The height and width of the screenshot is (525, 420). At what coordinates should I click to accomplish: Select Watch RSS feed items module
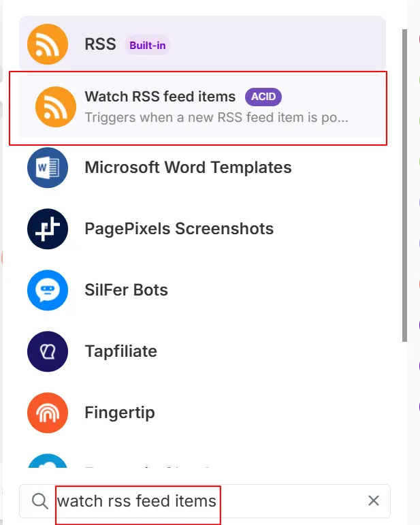pos(202,107)
